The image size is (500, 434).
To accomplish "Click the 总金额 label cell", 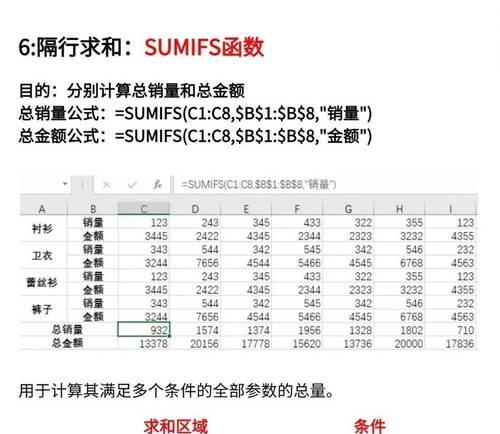I will (67, 343).
